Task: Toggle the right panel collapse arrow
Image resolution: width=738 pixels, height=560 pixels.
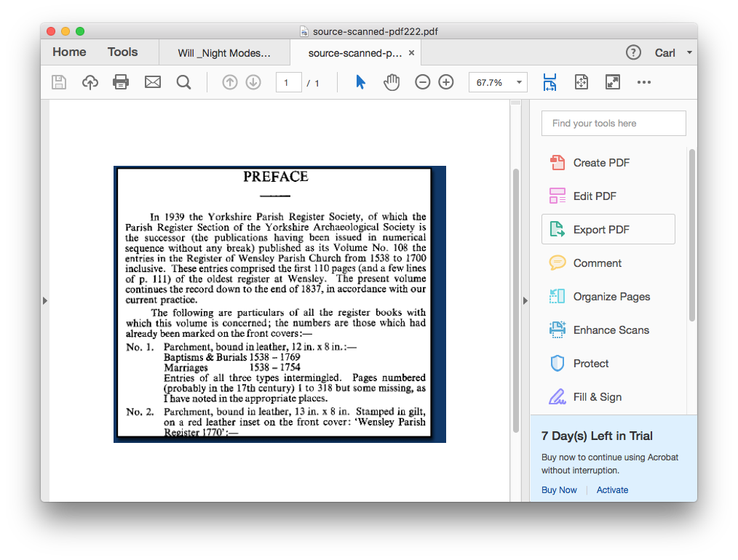Action: [525, 300]
